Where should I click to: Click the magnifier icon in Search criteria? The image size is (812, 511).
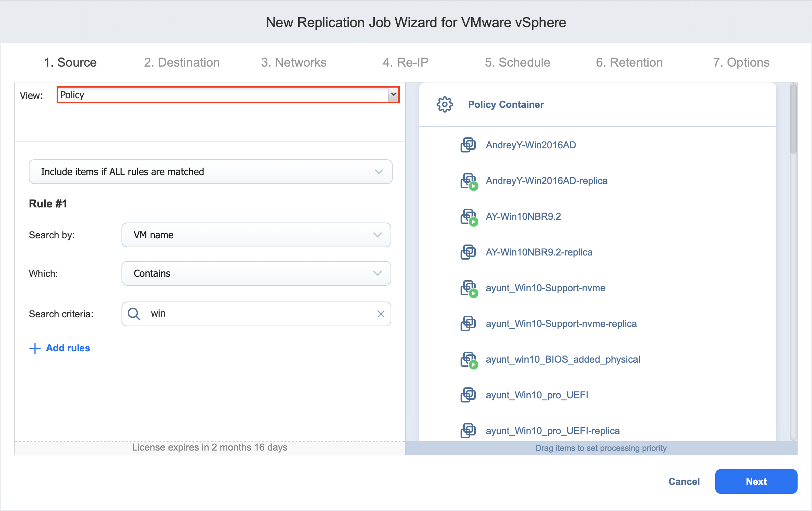pos(134,314)
